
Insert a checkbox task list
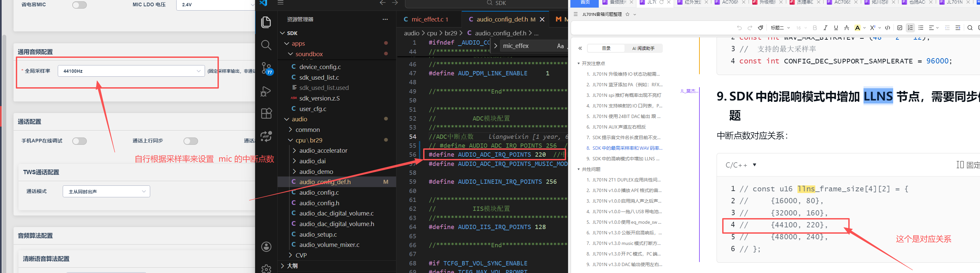pyautogui.click(x=900, y=28)
